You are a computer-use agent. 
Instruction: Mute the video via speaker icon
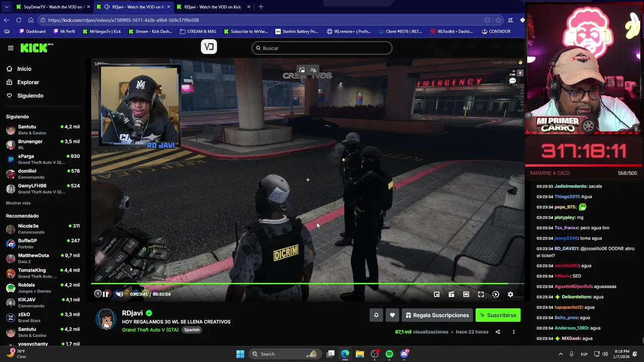click(119, 294)
